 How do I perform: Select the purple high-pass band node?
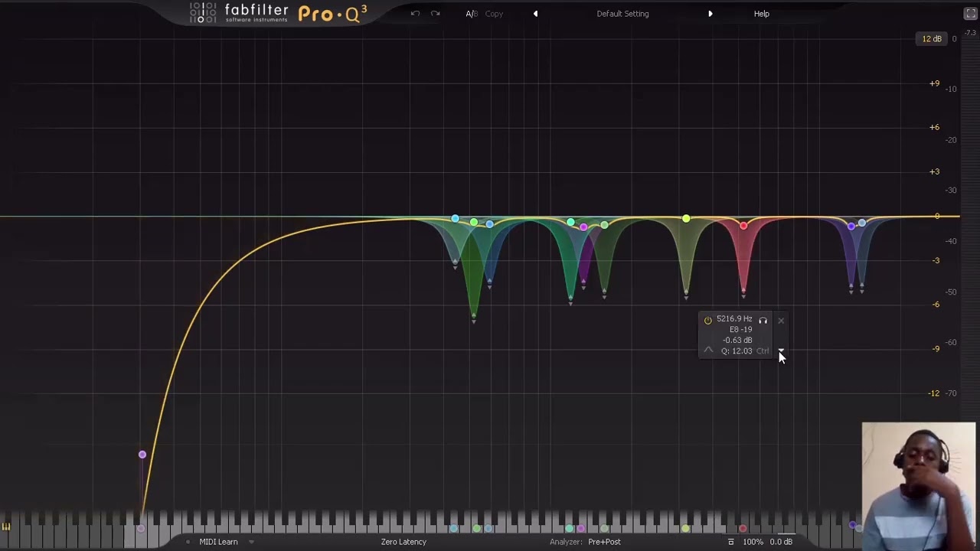(142, 455)
